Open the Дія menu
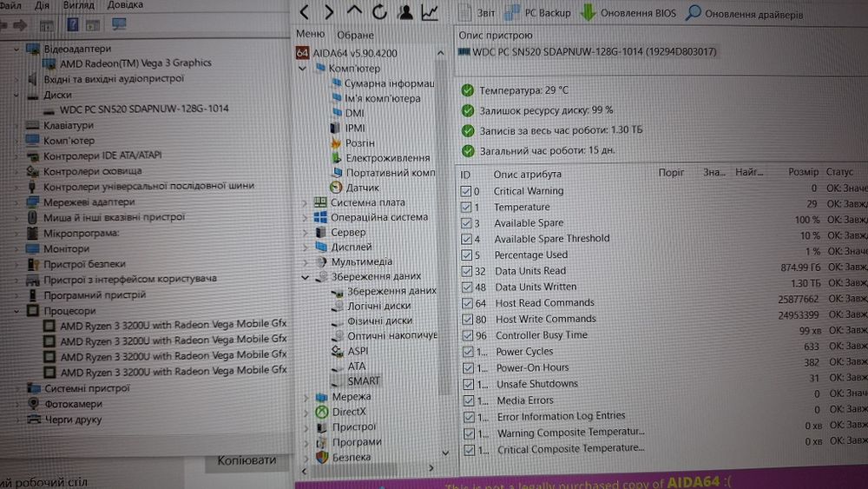 tap(42, 5)
